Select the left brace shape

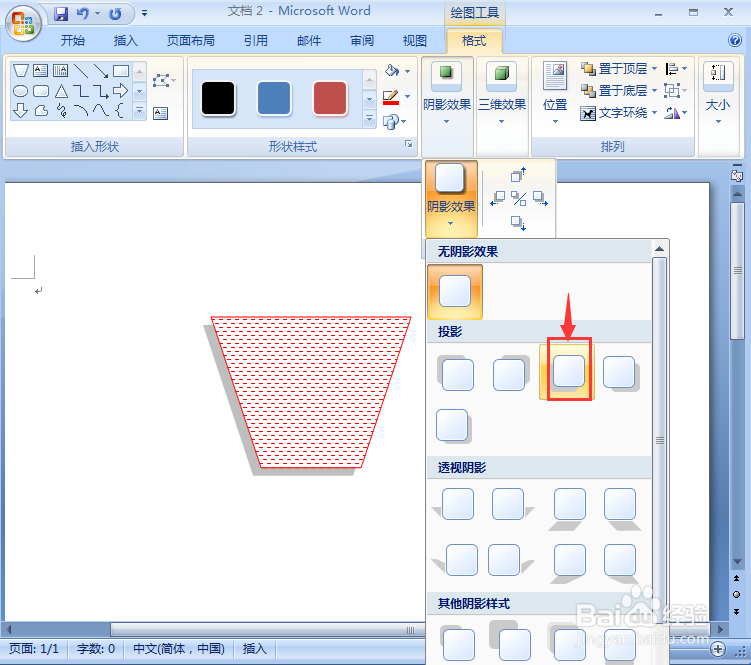[120, 111]
